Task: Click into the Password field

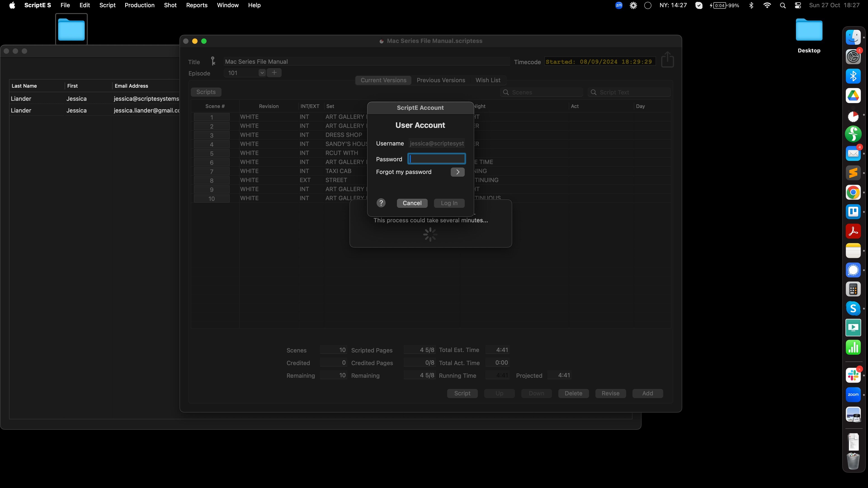Action: pos(436,159)
